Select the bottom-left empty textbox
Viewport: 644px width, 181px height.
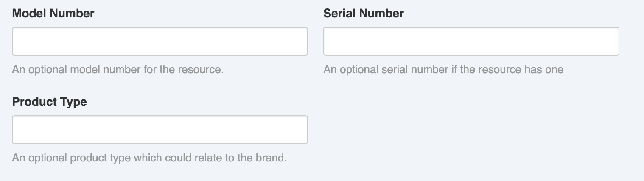click(x=160, y=130)
